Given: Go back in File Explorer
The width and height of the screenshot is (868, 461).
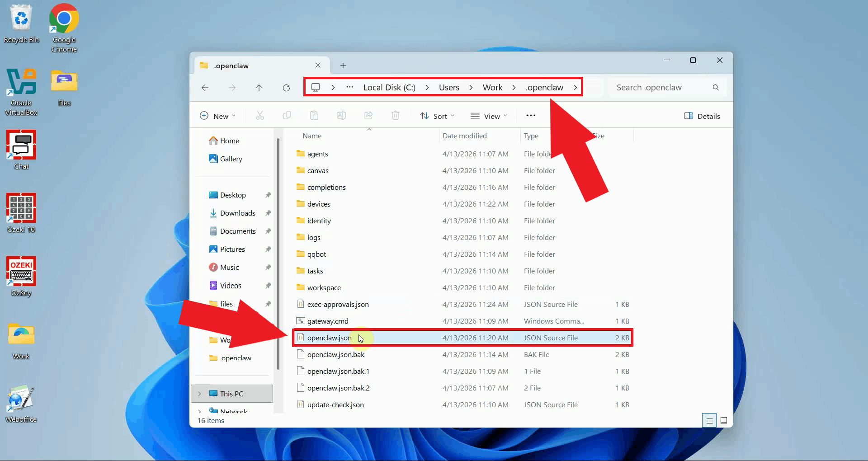Looking at the screenshot, I should 205,88.
